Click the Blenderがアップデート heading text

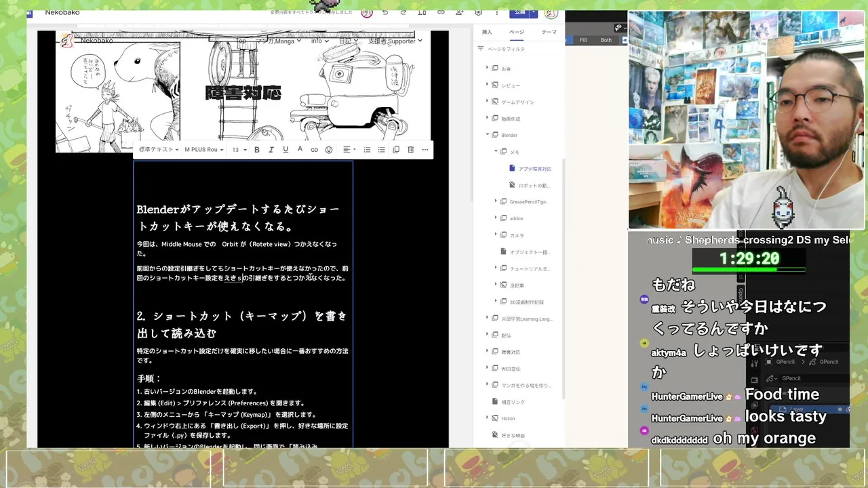click(x=238, y=218)
